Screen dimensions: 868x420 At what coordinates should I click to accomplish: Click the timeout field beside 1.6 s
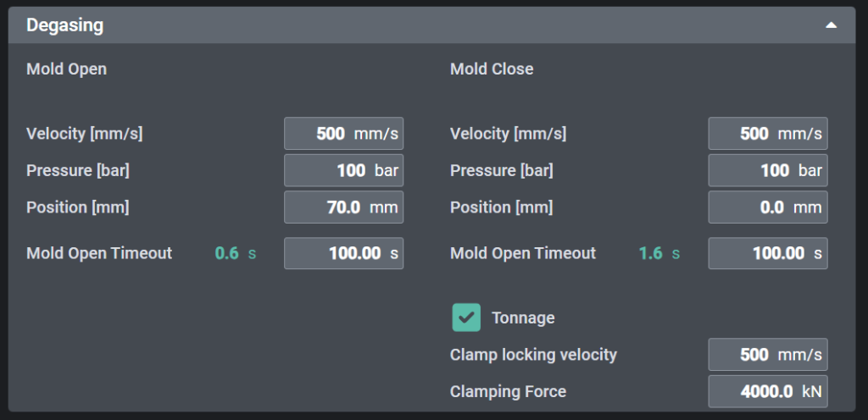click(767, 253)
